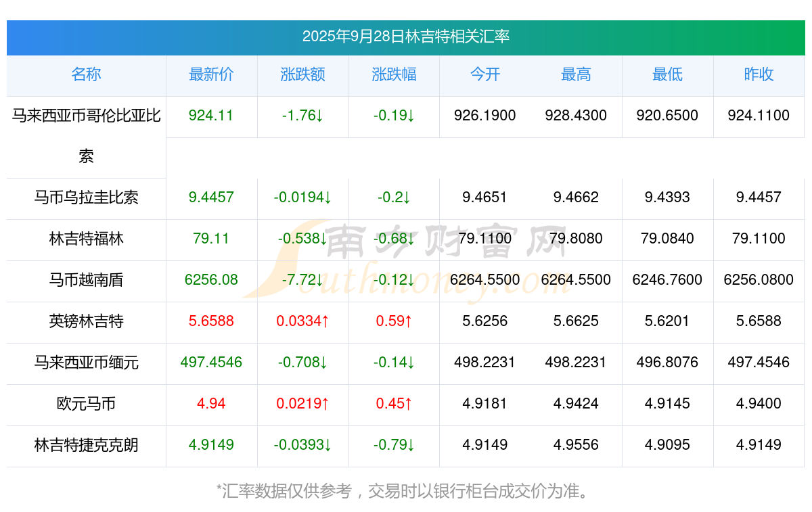Select the 涨跌额 column header
The width and height of the screenshot is (812, 512).
click(302, 74)
